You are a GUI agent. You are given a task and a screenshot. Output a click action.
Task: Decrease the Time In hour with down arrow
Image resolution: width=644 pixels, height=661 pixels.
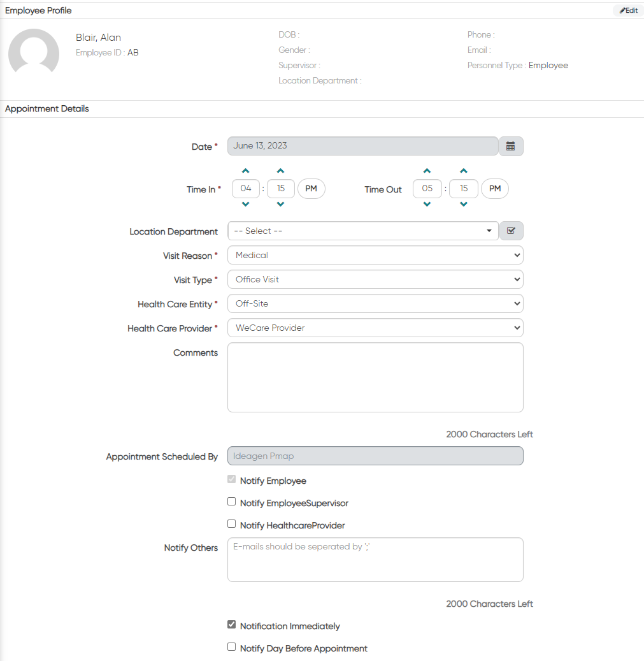click(x=245, y=204)
